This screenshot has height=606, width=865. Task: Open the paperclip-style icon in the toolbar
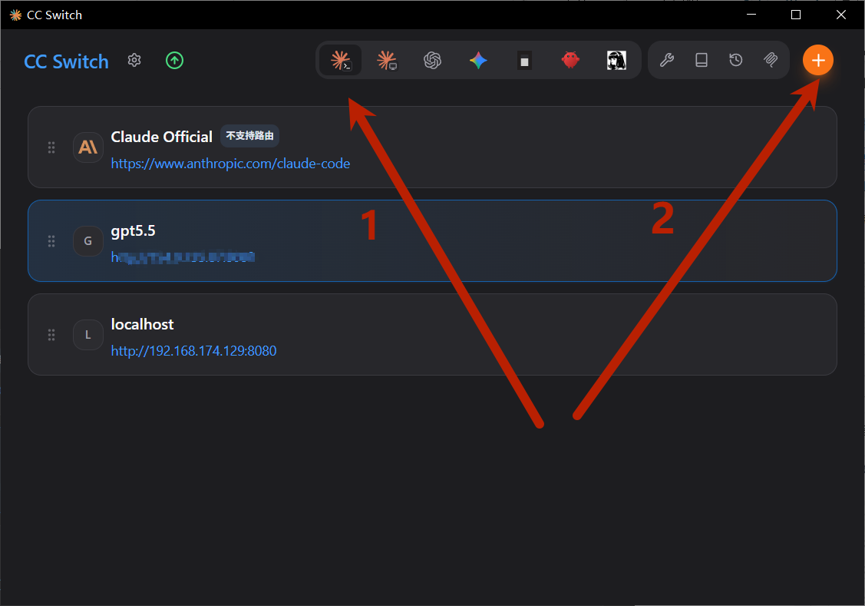pos(771,60)
